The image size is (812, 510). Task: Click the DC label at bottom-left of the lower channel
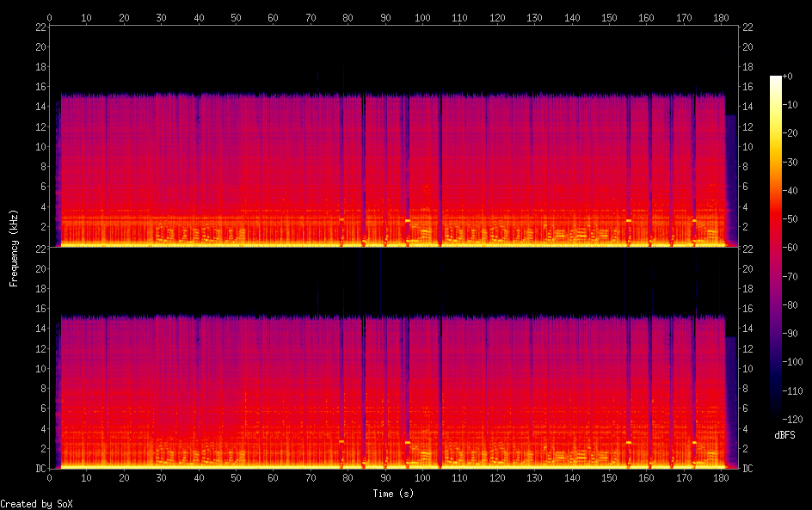(x=39, y=469)
